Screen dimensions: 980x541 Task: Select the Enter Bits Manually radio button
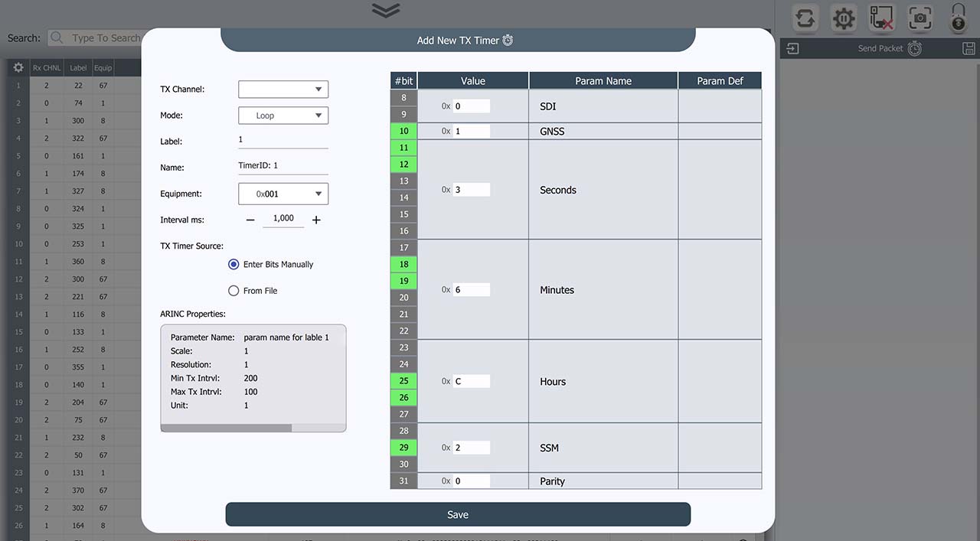tap(234, 265)
